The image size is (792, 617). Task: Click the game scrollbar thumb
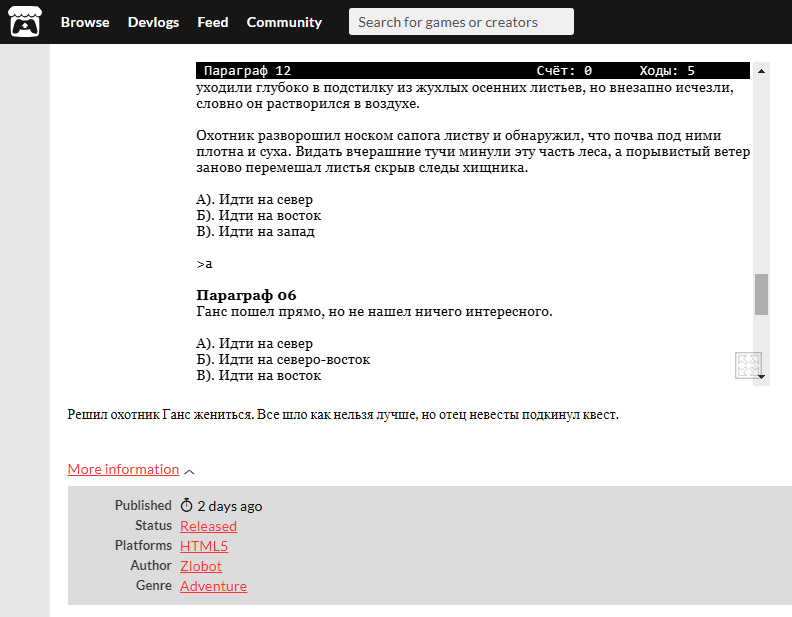pos(762,294)
